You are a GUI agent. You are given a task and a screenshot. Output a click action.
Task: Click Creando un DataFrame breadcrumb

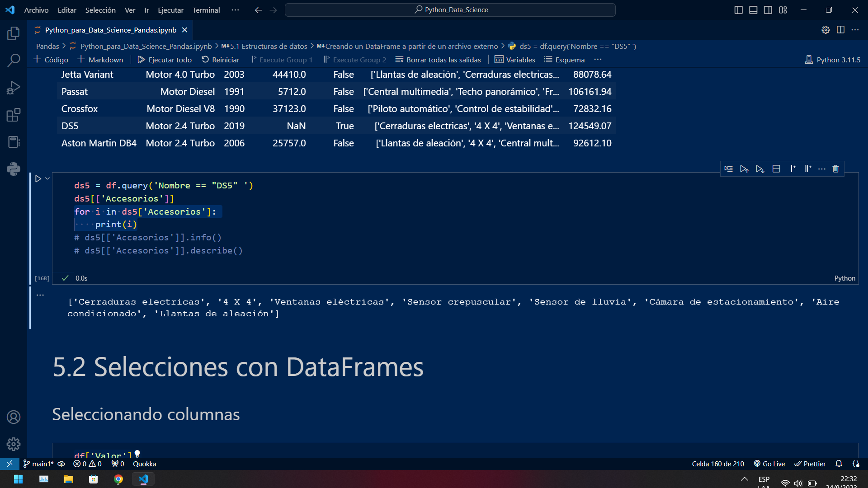(x=407, y=46)
